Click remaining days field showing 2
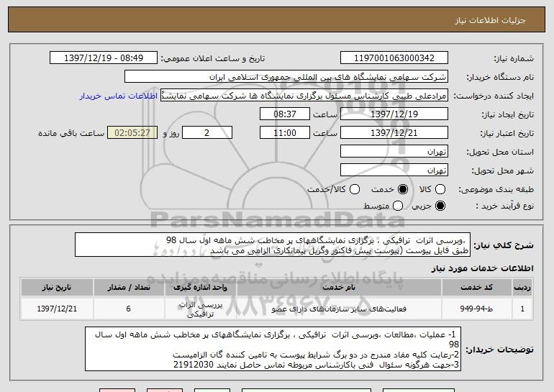 point(207,133)
